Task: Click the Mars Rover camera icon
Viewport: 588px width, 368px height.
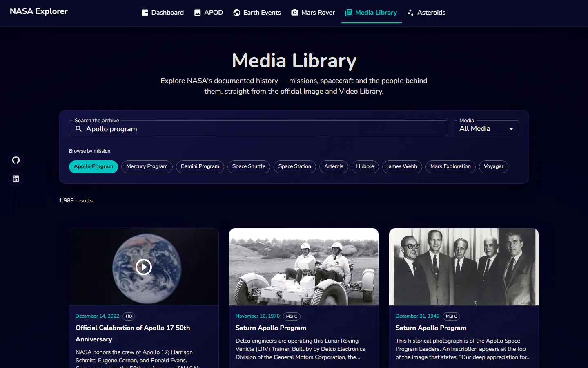Action: [295, 13]
